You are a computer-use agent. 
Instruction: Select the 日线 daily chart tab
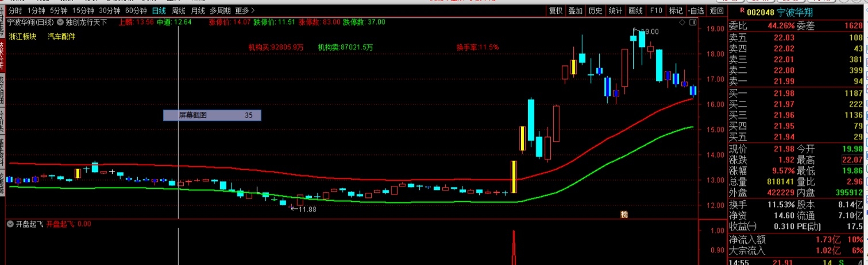[x=159, y=10]
